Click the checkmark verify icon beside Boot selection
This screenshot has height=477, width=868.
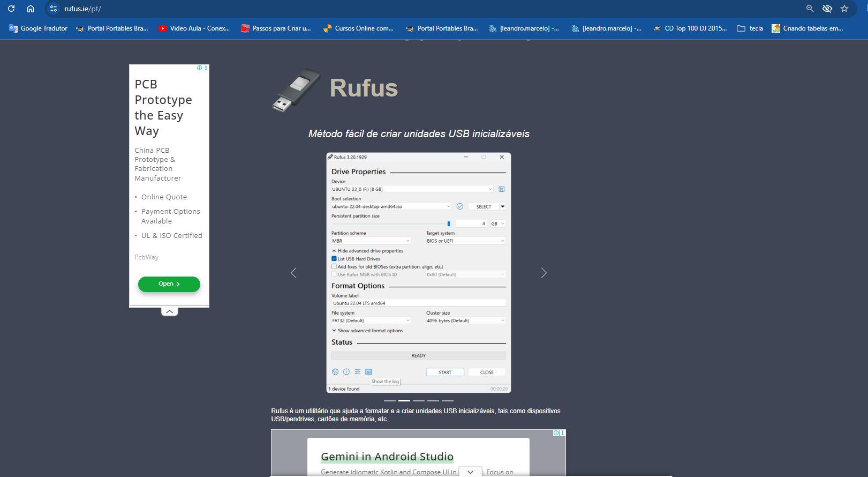coord(460,206)
